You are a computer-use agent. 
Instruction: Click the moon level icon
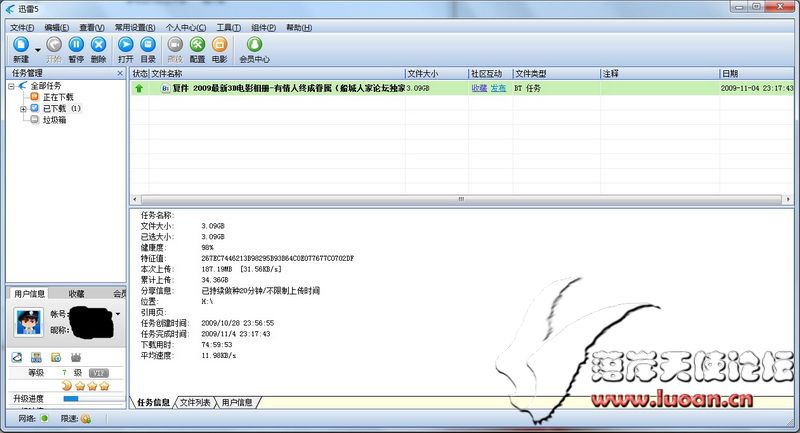coord(67,386)
